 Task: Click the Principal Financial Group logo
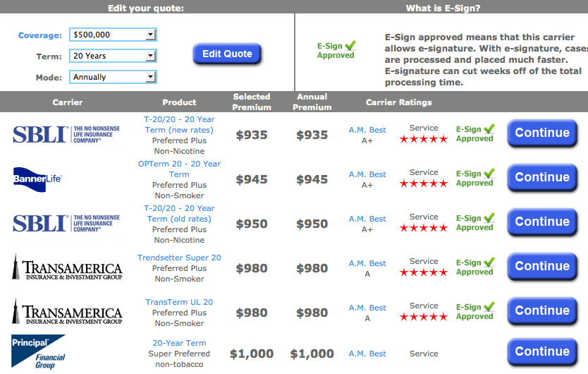(x=38, y=351)
